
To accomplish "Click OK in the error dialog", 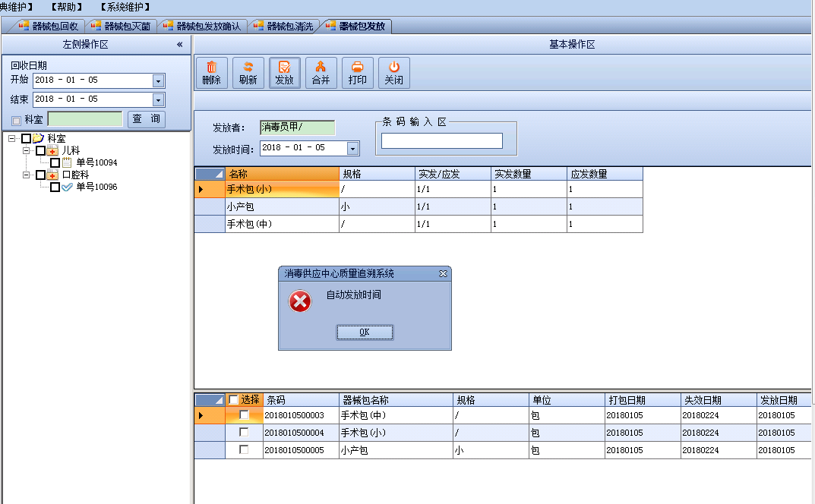I will point(365,332).
